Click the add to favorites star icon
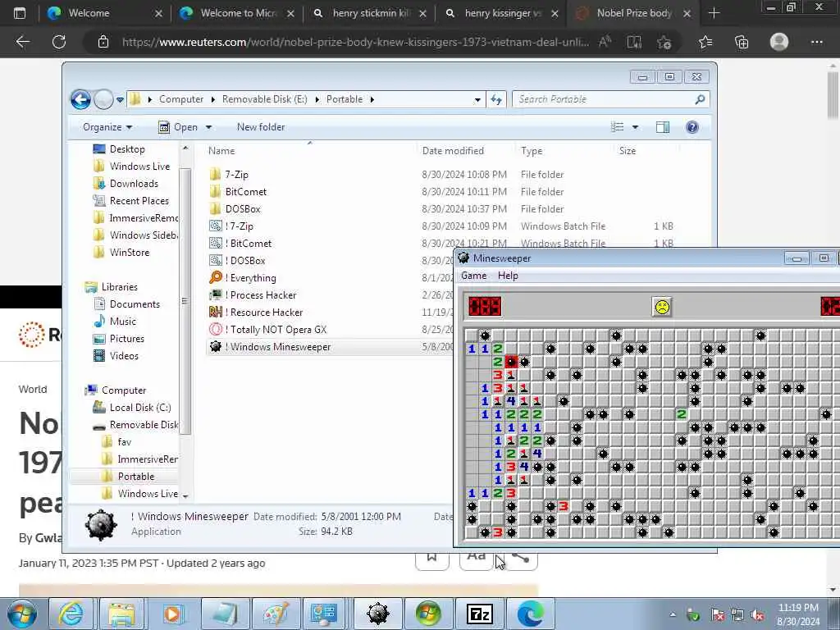The width and height of the screenshot is (840, 630). click(664, 42)
